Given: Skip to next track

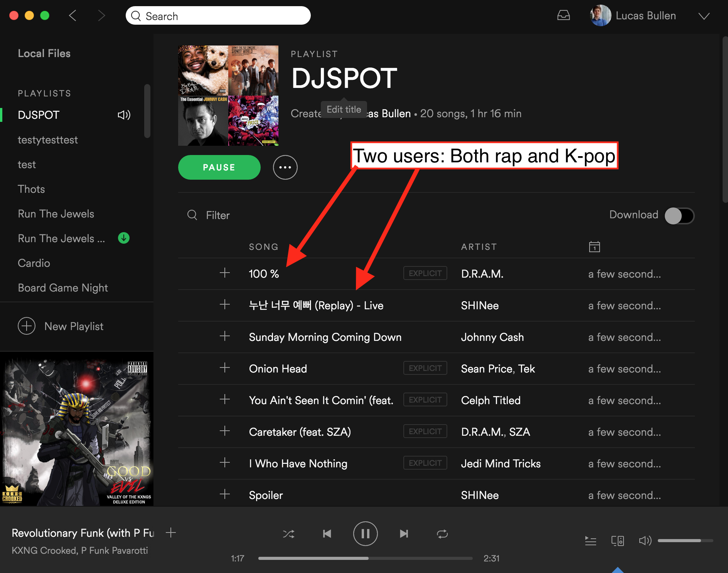Looking at the screenshot, I should 404,534.
